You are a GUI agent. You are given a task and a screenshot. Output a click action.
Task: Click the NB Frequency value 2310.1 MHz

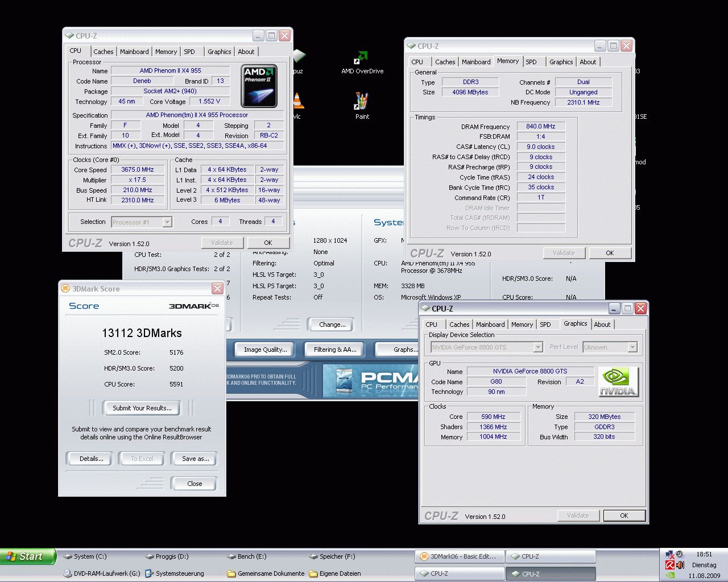pyautogui.click(x=584, y=102)
